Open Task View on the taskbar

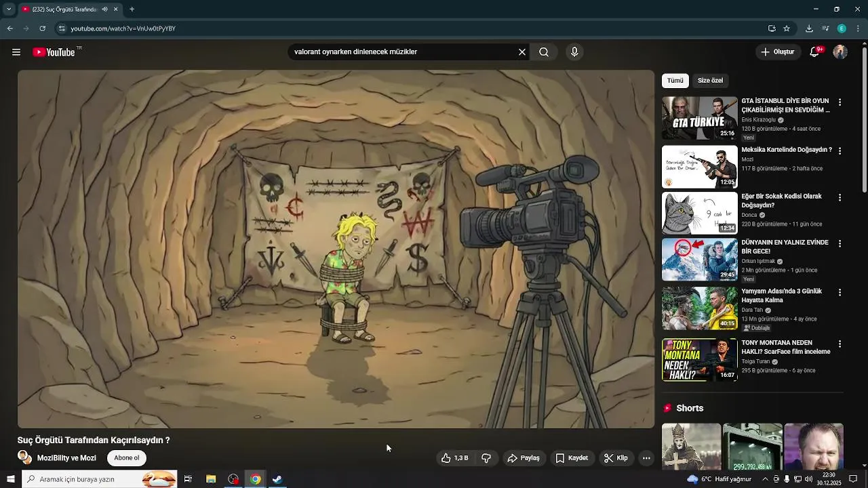[x=188, y=479]
